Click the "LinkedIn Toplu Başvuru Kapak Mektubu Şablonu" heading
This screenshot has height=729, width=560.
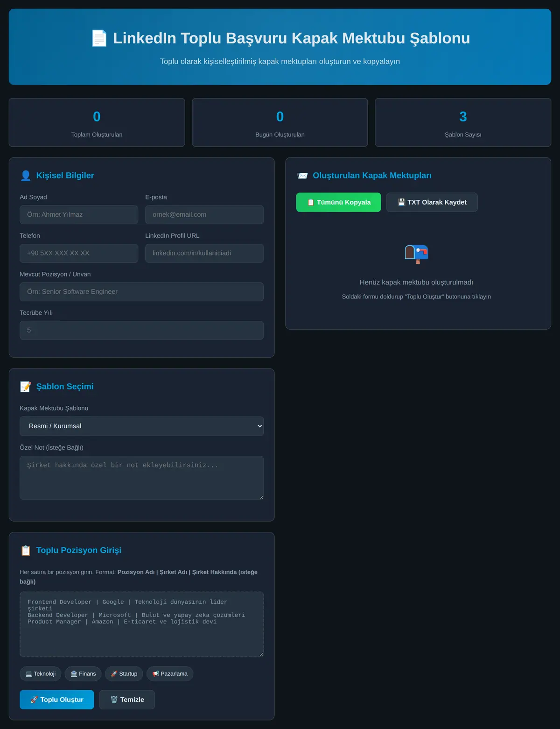coord(292,38)
